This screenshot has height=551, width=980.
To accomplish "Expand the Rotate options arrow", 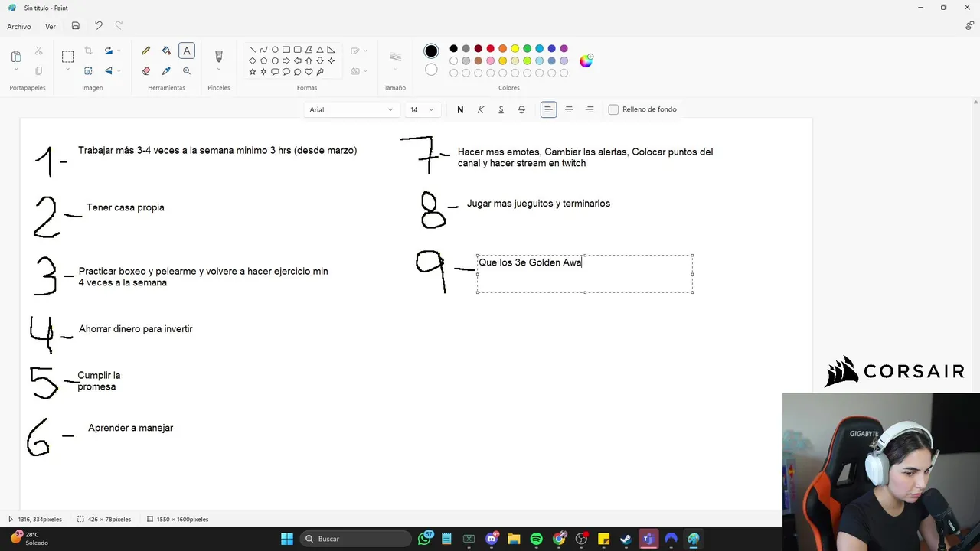I will 119,51.
